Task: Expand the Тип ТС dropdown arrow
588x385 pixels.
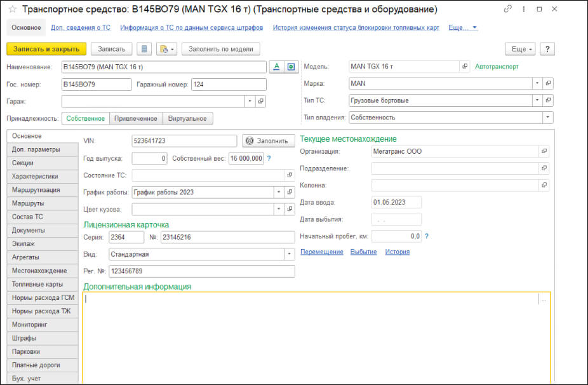Action: tap(537, 100)
